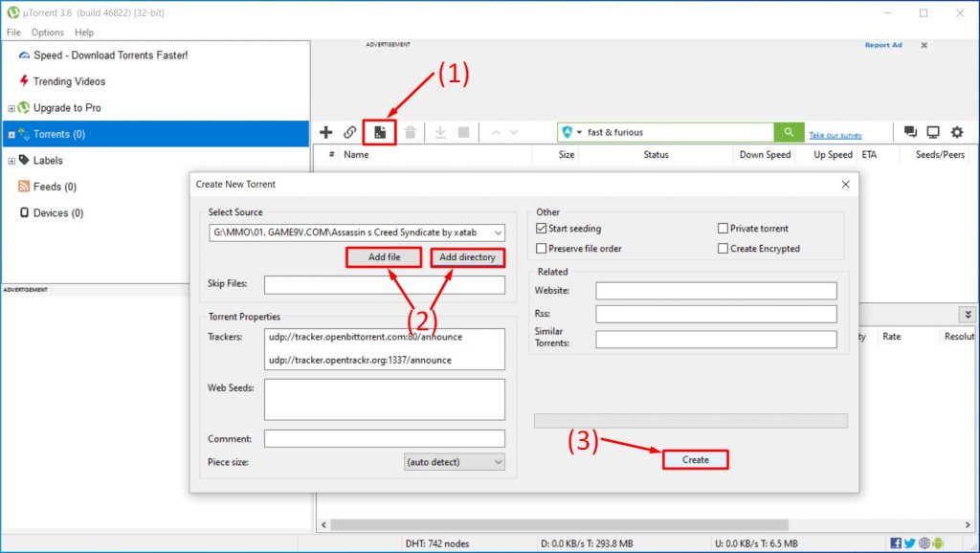
Task: Click the Comment input field
Action: point(385,438)
